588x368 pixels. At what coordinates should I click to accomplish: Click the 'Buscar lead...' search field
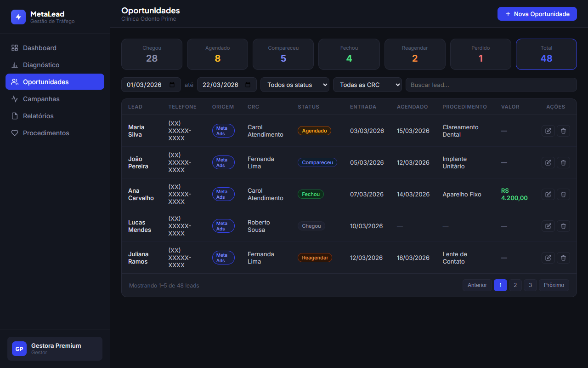[491, 85]
